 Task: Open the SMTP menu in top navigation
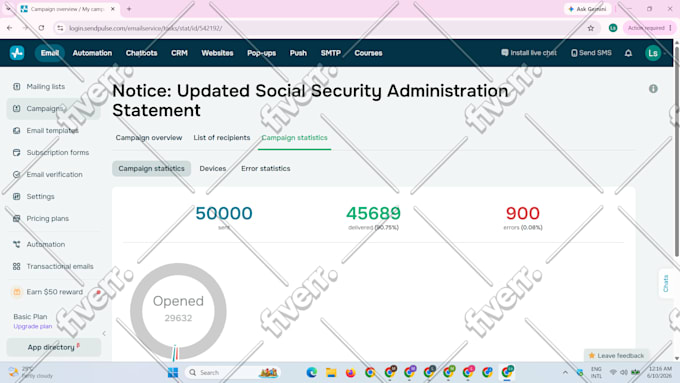pyautogui.click(x=330, y=53)
